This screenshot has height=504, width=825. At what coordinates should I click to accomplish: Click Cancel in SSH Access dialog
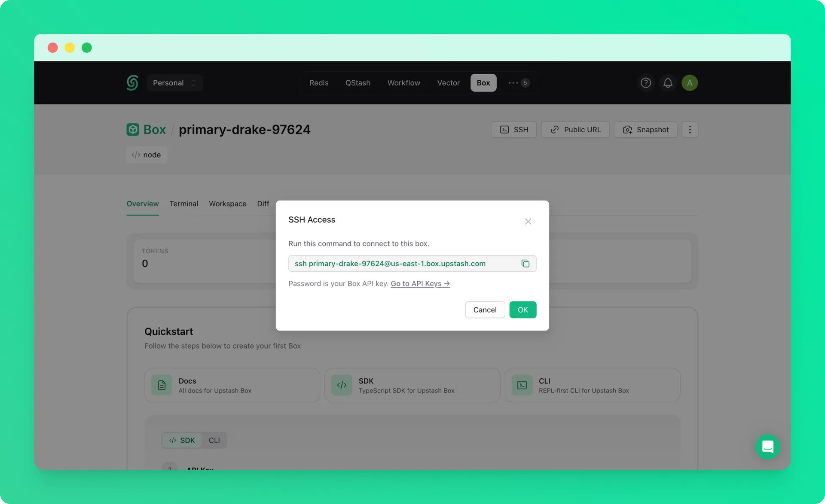click(485, 310)
